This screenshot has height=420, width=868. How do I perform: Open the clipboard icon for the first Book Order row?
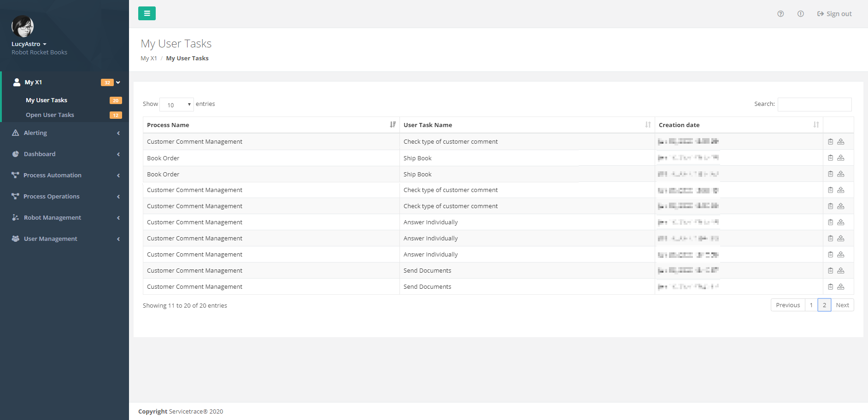pyautogui.click(x=831, y=157)
